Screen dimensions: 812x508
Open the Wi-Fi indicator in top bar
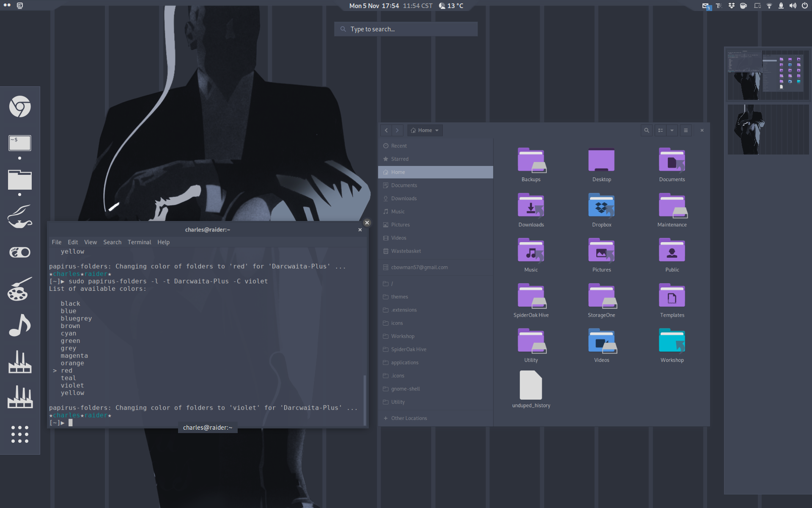point(769,6)
